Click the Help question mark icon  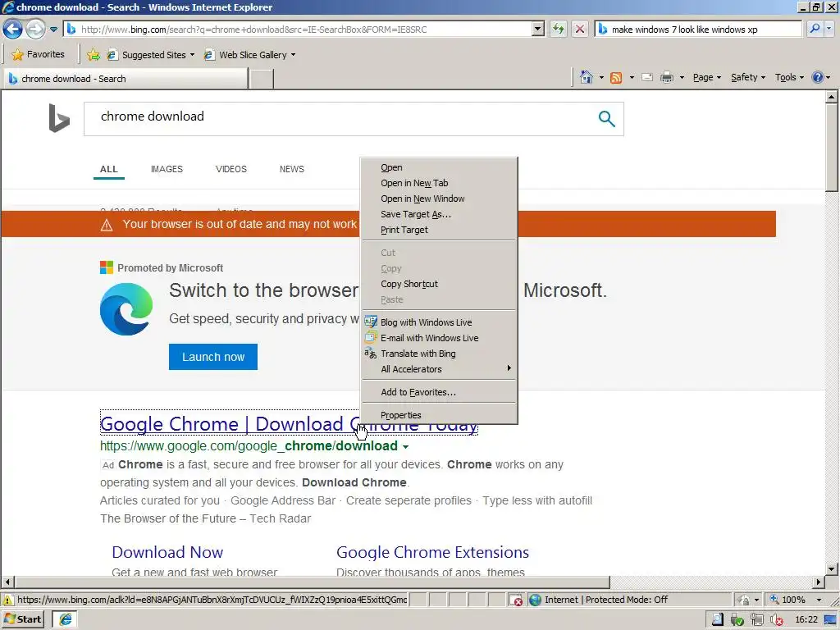(x=818, y=77)
